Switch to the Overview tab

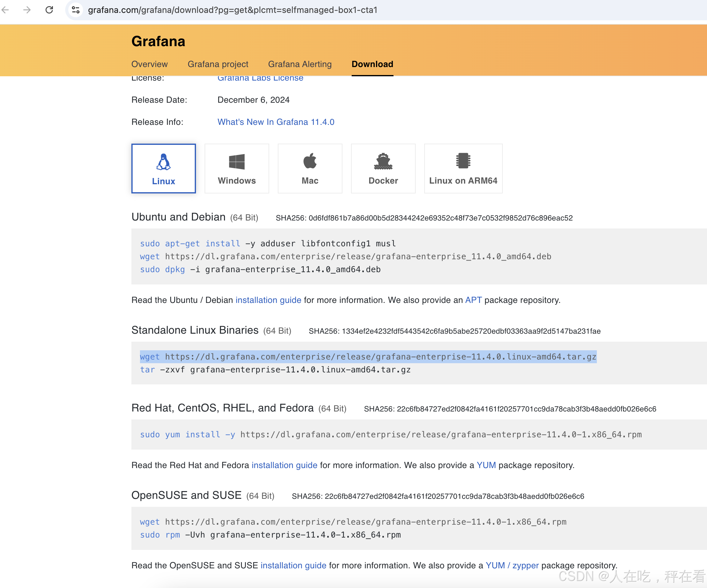150,64
